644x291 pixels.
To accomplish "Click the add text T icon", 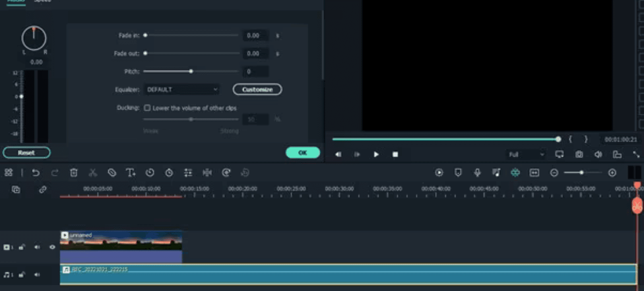I will click(130, 173).
